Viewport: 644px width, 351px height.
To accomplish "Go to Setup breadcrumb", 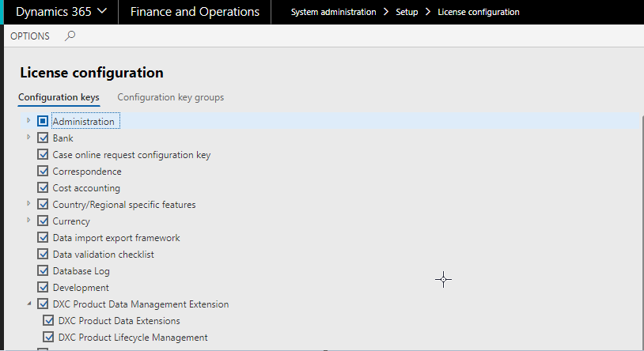I will pos(407,12).
